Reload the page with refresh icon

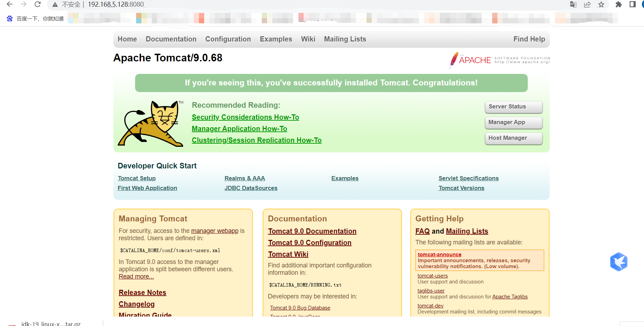click(37, 5)
